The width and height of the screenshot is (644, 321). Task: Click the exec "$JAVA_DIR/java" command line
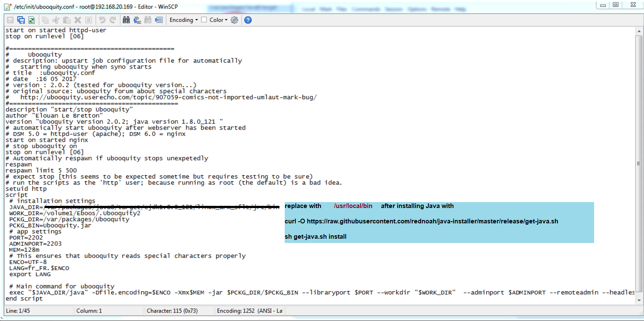coord(322,292)
